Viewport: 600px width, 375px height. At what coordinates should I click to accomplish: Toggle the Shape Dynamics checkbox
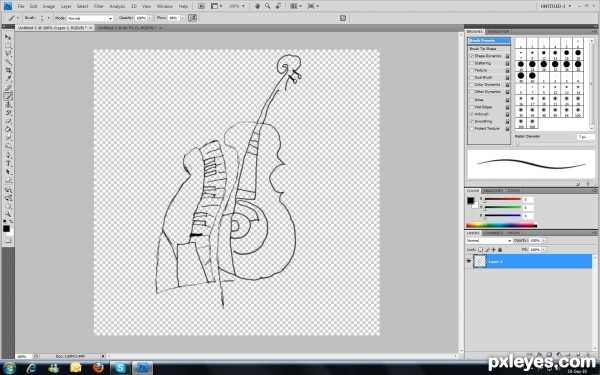tap(471, 56)
